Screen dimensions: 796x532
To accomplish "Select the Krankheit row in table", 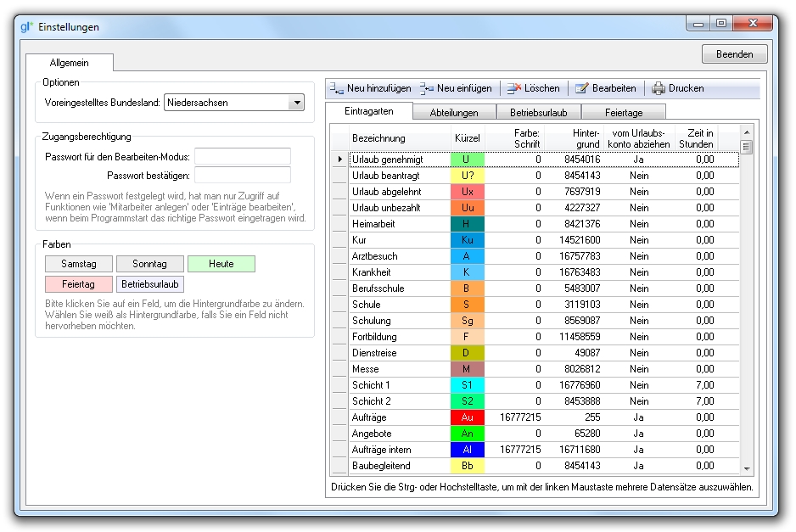I will pos(399,272).
